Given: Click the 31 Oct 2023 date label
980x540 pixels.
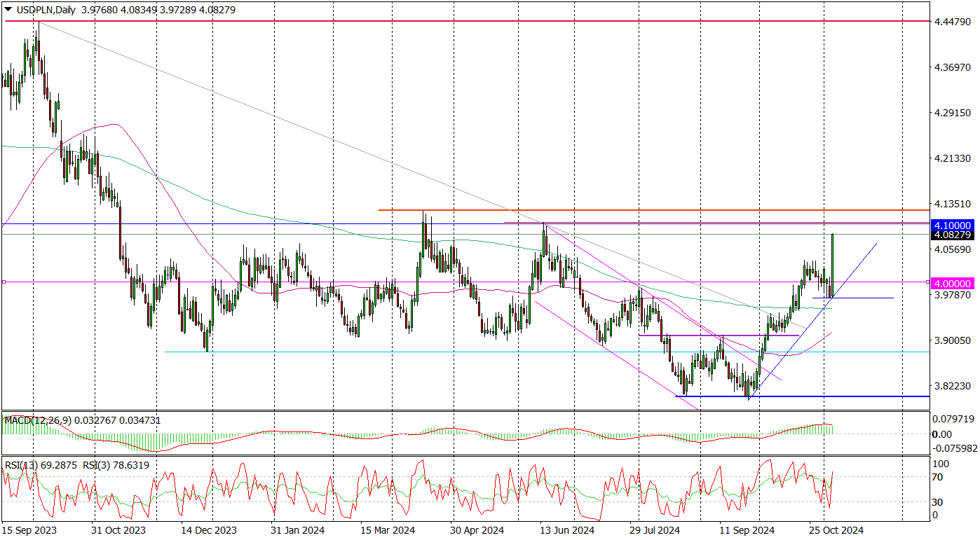Looking at the screenshot, I should [119, 530].
